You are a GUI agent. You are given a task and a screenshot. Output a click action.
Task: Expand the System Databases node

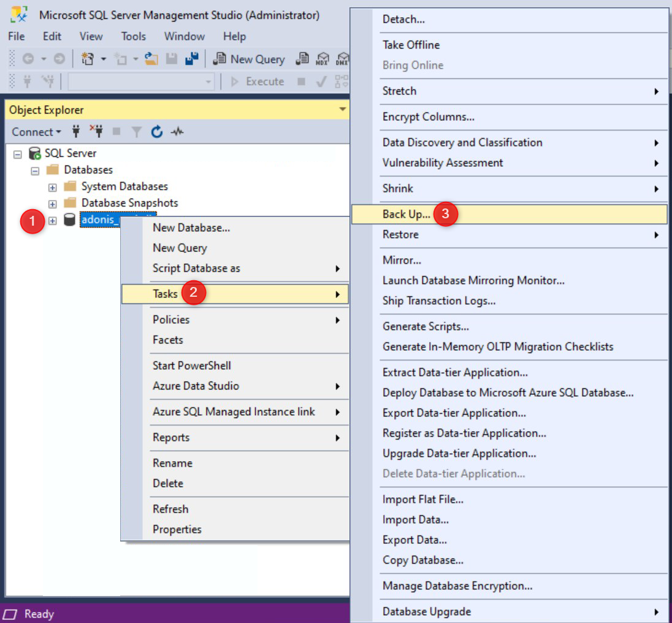point(52,186)
